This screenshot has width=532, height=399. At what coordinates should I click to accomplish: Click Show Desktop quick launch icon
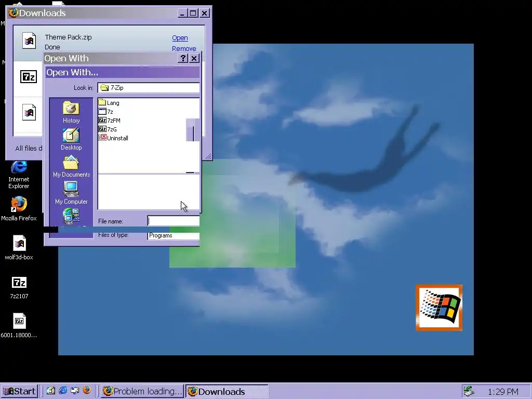click(x=50, y=391)
